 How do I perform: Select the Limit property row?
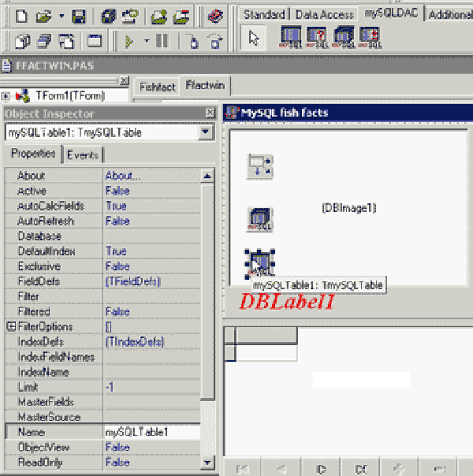tap(102, 387)
